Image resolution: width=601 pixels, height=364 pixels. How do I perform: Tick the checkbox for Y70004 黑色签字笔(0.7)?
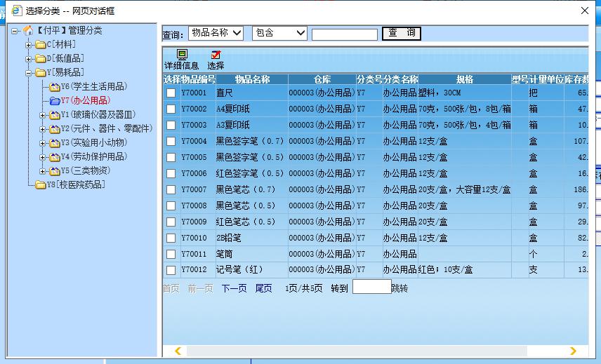171,141
